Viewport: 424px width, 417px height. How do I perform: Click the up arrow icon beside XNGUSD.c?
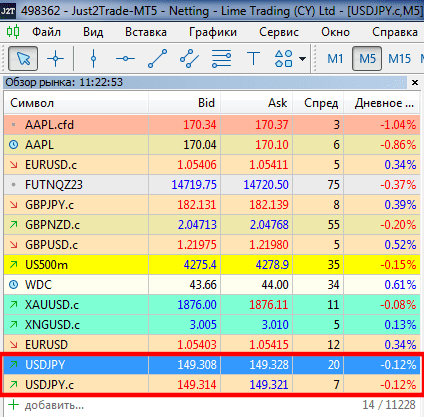pos(13,325)
